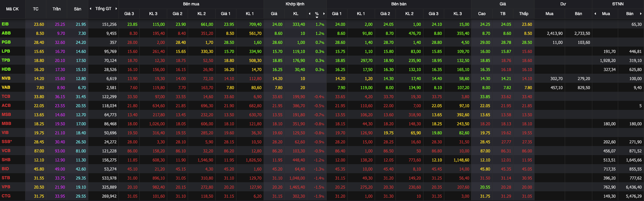Click the Thấp column header
This screenshot has width=644, height=201.
[x=524, y=14]
